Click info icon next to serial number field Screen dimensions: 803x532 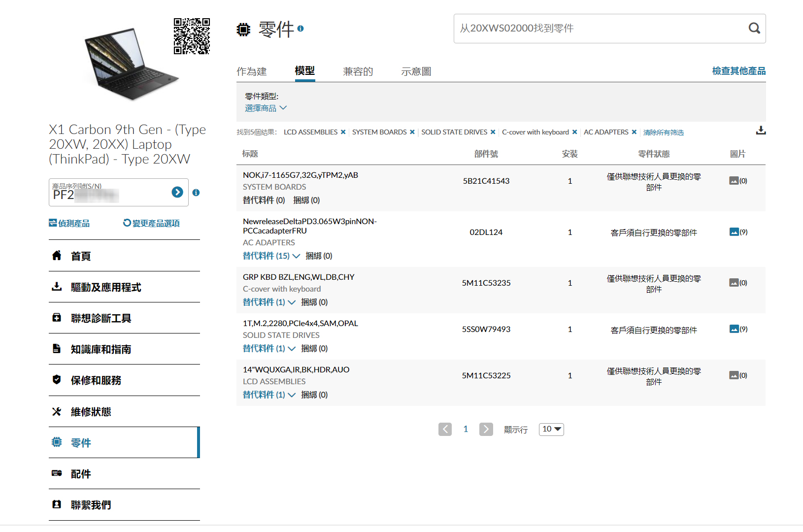pyautogui.click(x=196, y=193)
